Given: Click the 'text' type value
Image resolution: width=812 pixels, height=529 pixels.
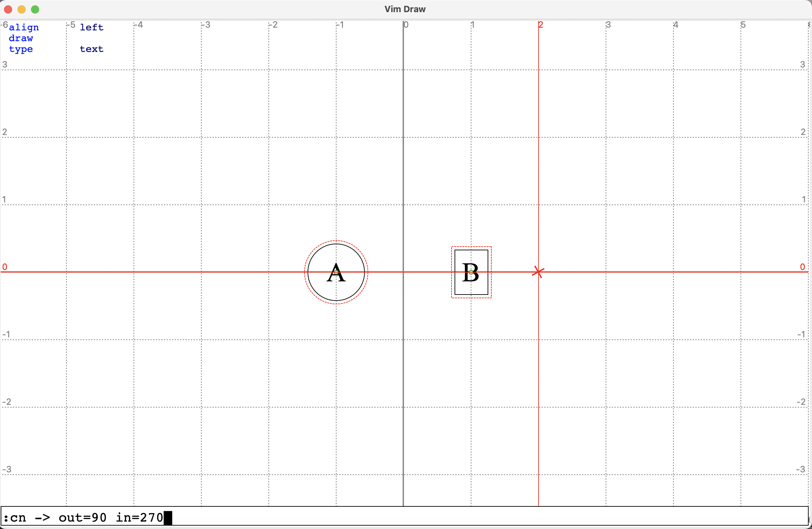Looking at the screenshot, I should pos(91,49).
